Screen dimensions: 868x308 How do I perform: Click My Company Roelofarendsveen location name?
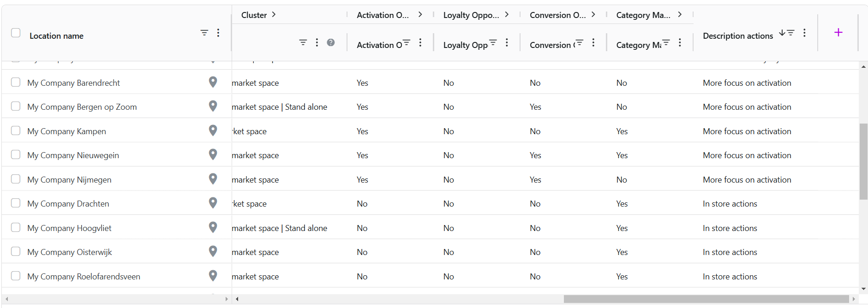point(84,277)
